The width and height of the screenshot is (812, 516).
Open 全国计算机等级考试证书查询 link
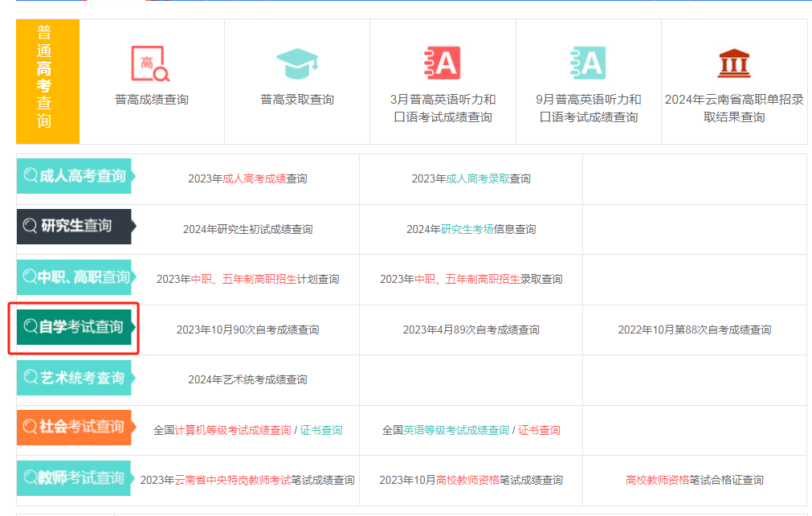321,430
